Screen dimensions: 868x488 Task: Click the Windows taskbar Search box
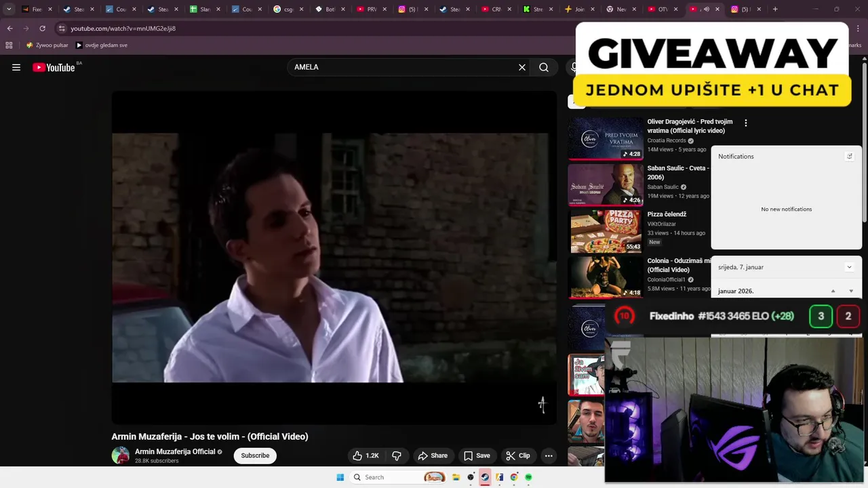(x=399, y=477)
